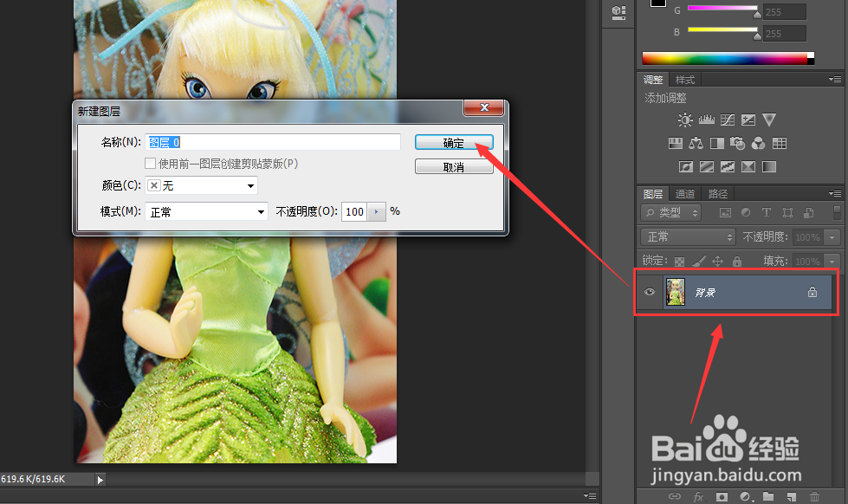Click the 确定 button
The height and width of the screenshot is (504, 848).
(x=453, y=142)
